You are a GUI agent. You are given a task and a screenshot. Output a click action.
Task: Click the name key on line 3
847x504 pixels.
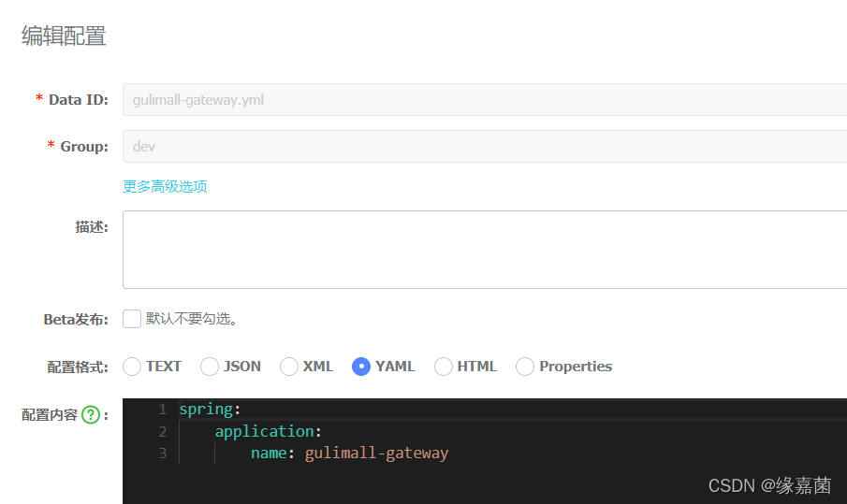point(269,453)
